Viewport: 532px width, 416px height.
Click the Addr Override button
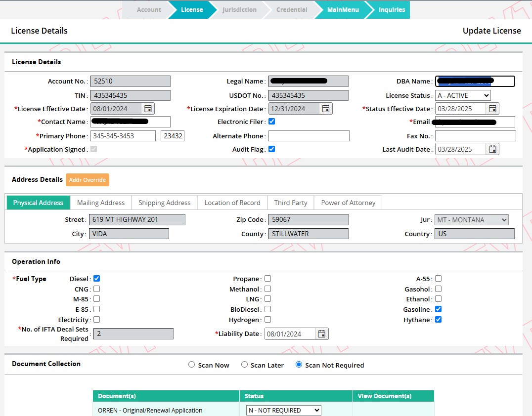click(x=88, y=180)
